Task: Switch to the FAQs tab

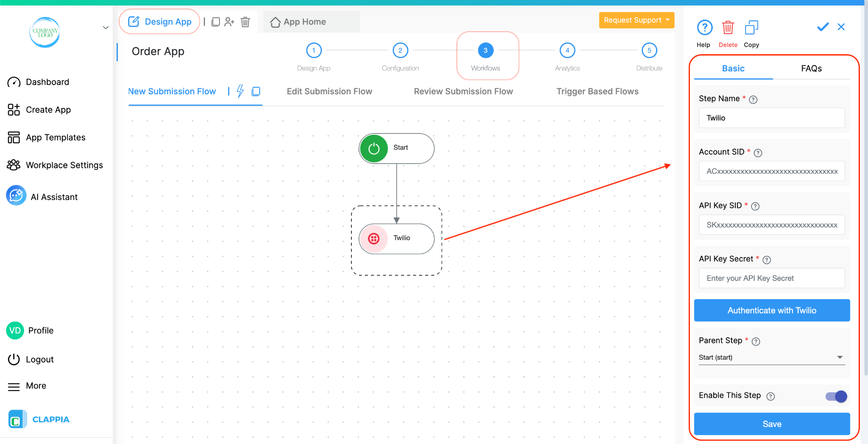Action: (811, 68)
